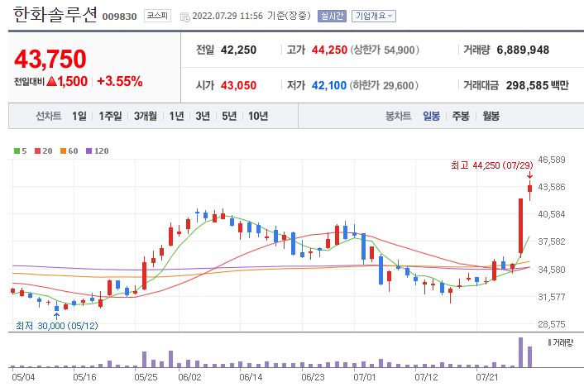584x392 pixels.
Task: Click the 최고 44,250 (07/29) annotation
Action: (491, 165)
